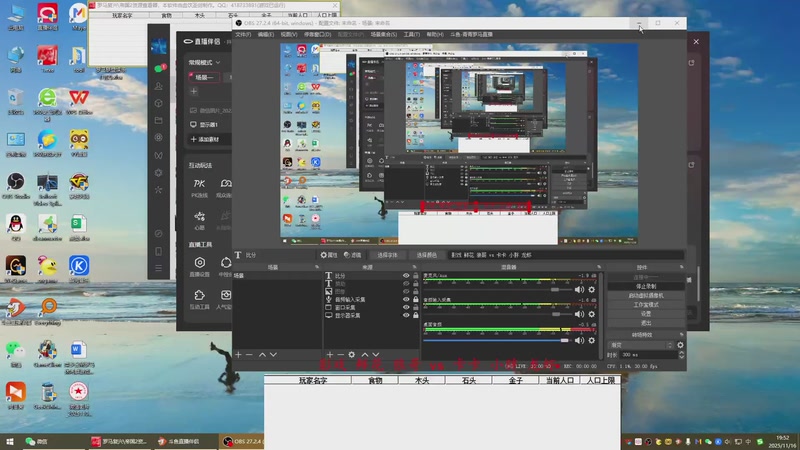The height and width of the screenshot is (450, 800).
Task: Open user profile icon in 直播伴侣 sidebar
Action: pyautogui.click(x=159, y=86)
